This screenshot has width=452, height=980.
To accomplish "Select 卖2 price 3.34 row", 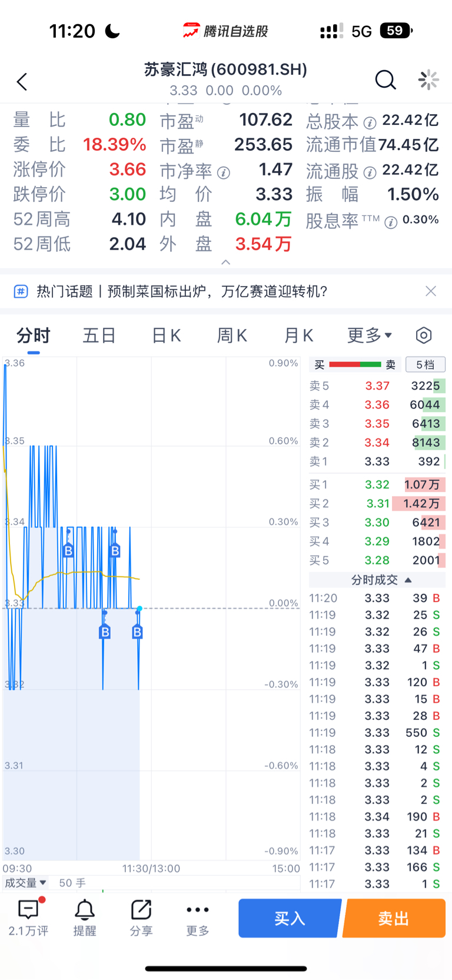I will pos(377,443).
